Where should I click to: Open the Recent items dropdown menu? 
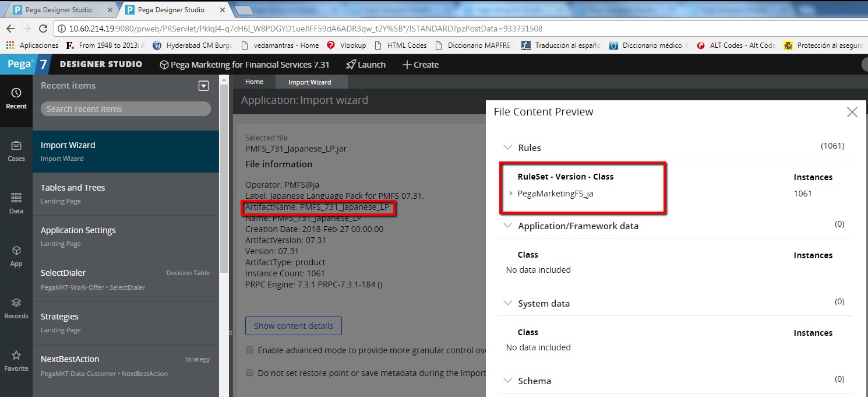(203, 86)
